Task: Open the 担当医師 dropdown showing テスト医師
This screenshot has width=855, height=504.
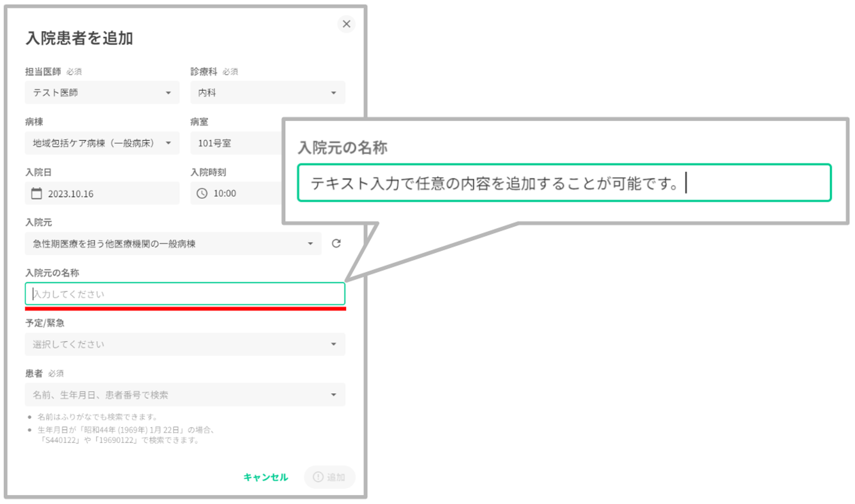Action: [x=102, y=93]
